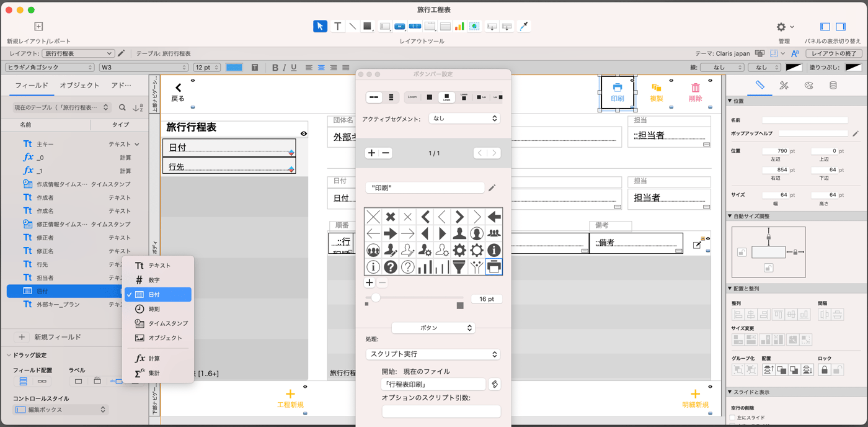868x427 pixels.
Task: Open the Appearance palette tab in Inspector
Action: tap(808, 86)
